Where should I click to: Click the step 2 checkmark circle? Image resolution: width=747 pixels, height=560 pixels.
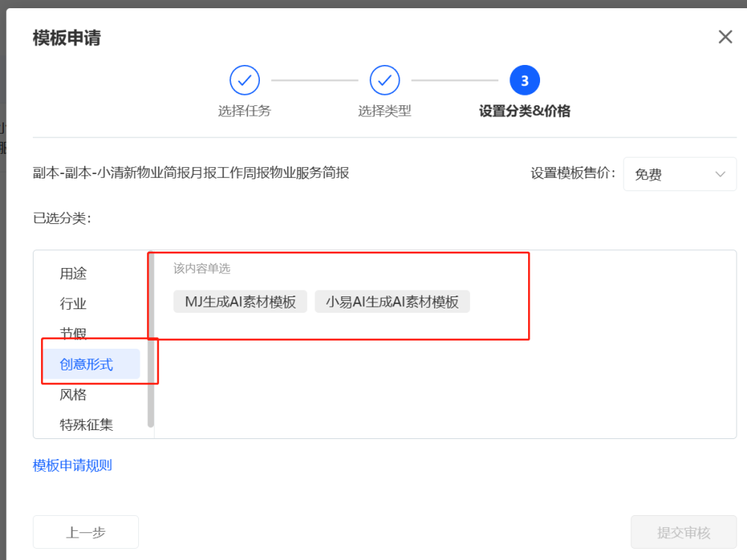(385, 81)
